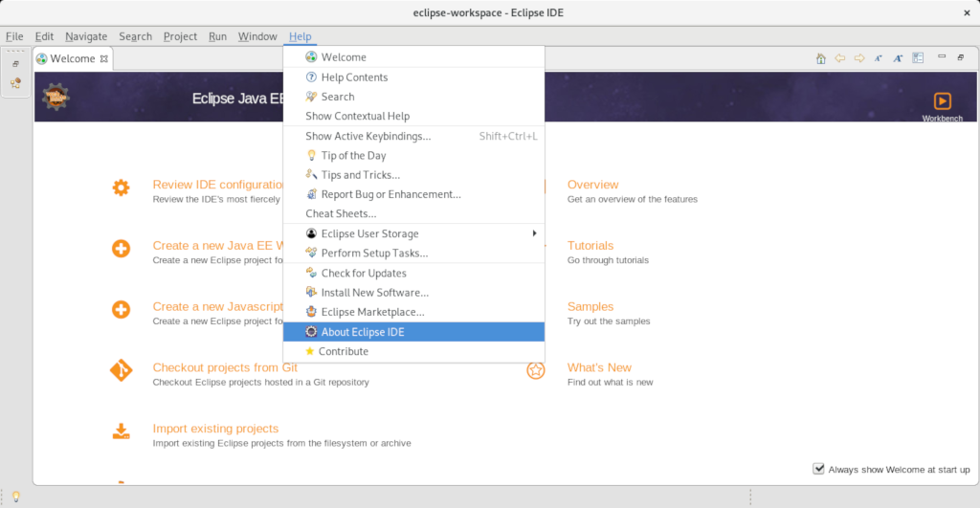Image resolution: width=980 pixels, height=508 pixels.
Task: Click the Search icon in Help menu
Action: tap(311, 97)
